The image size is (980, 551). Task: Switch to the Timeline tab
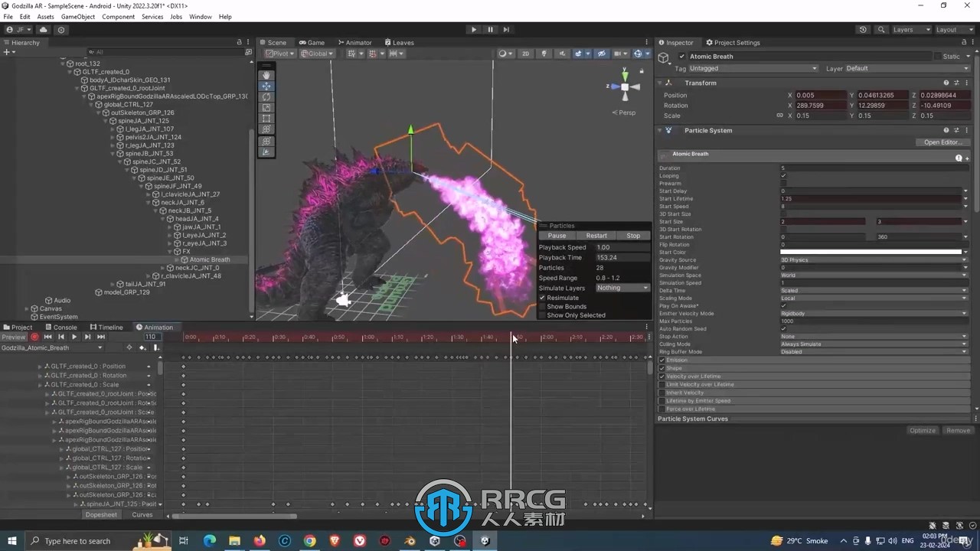click(106, 328)
